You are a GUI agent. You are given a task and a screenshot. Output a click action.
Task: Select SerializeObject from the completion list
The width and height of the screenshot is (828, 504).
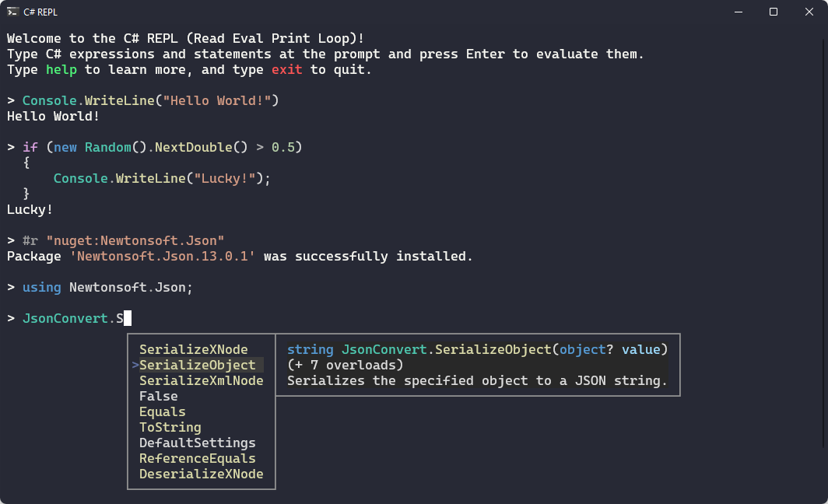(x=198, y=365)
